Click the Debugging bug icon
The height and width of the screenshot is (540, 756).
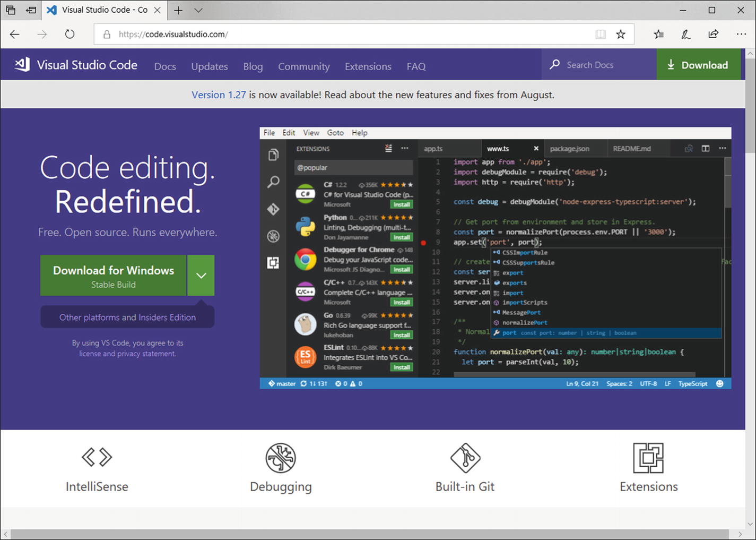281,458
